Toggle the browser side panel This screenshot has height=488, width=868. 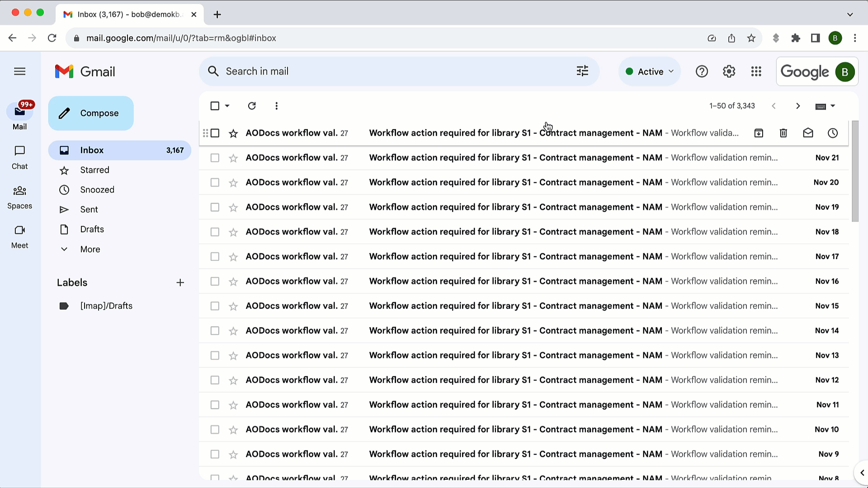pyautogui.click(x=816, y=38)
